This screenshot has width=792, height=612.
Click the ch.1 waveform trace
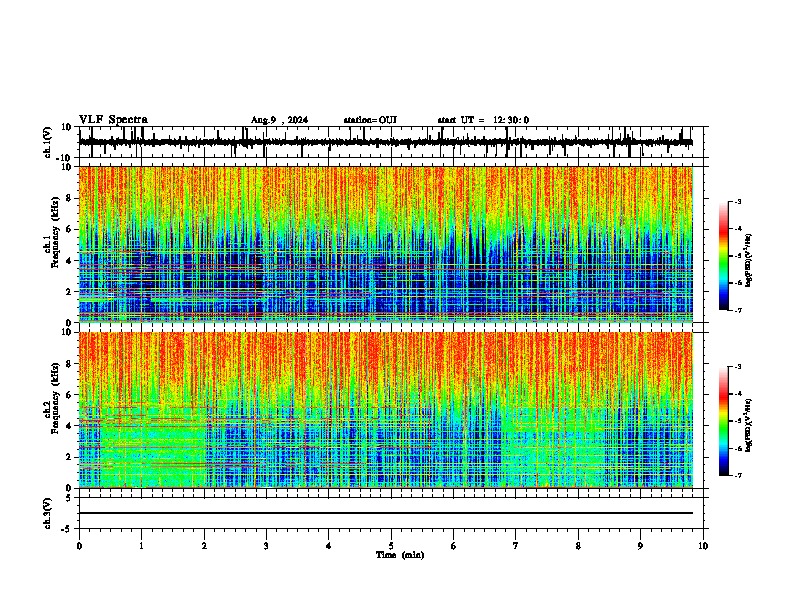click(385, 142)
